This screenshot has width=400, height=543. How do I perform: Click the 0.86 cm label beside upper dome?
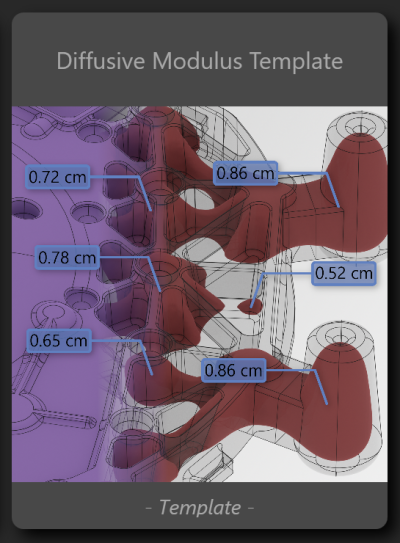[x=245, y=173]
